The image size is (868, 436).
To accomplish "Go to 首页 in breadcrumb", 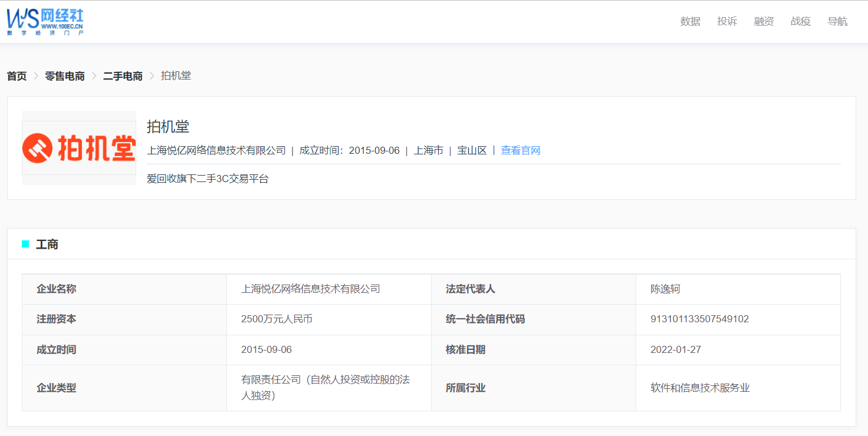I will (17, 76).
